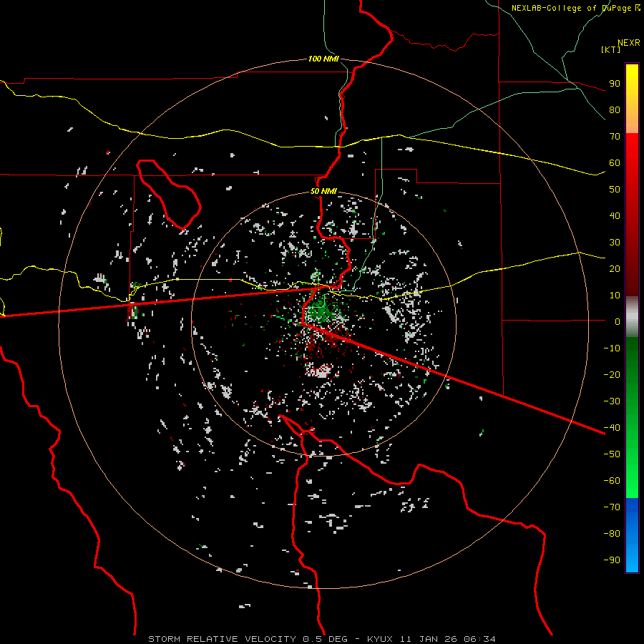Click the positive 90 knot scale value

615,84
